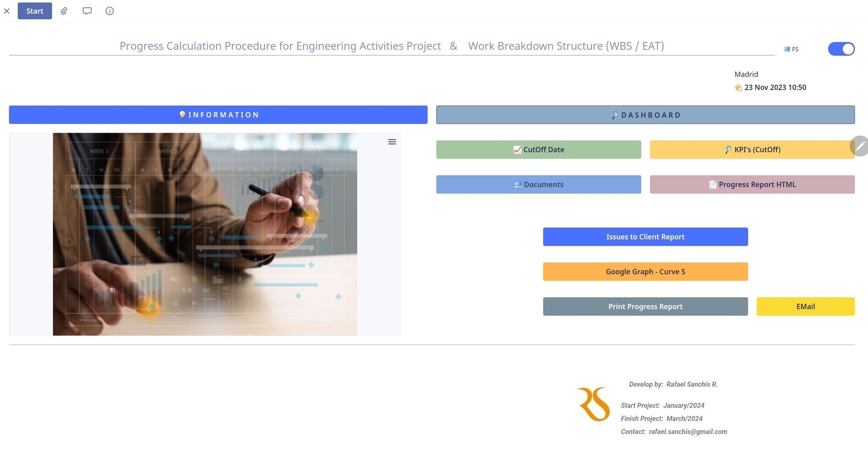Open KPI's (CutOff) button
This screenshot has width=868, height=462.
point(752,150)
